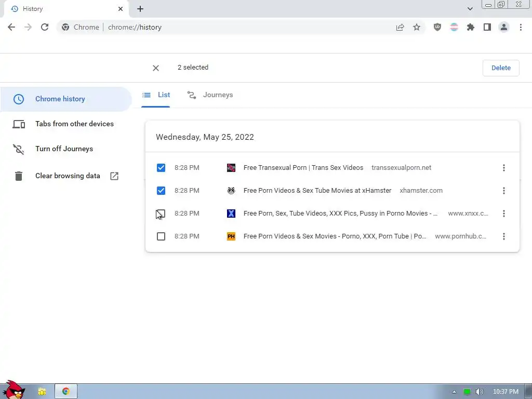Open the pinned folder app in the taskbar
This screenshot has width=532, height=399.
tap(42, 392)
